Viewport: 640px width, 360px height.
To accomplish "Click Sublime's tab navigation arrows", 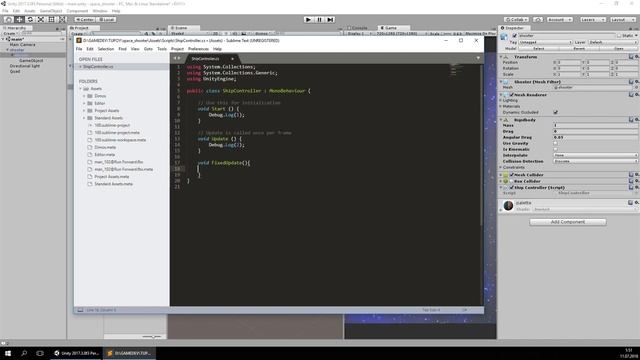I will 177,58.
